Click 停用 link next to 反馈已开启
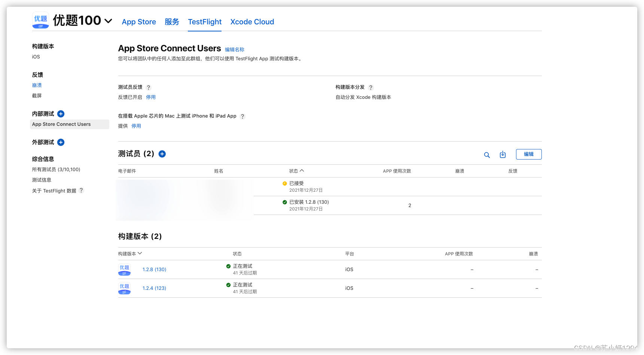The height and width of the screenshot is (355, 644). tap(151, 97)
